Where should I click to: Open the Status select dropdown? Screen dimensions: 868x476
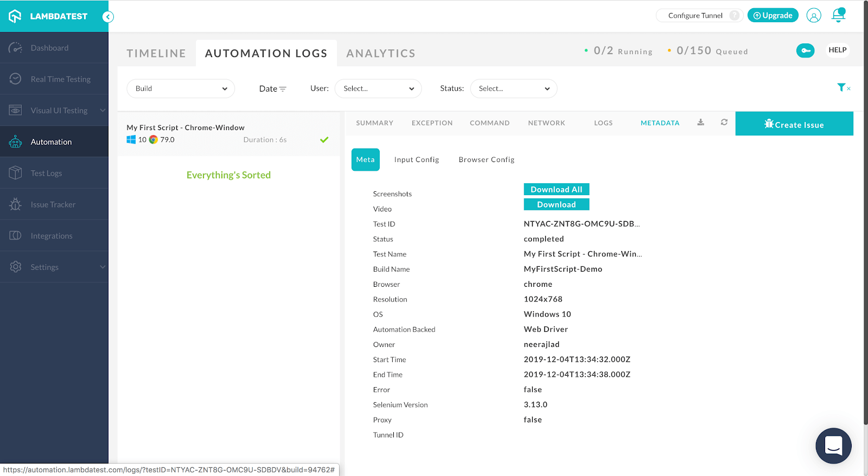(514, 88)
